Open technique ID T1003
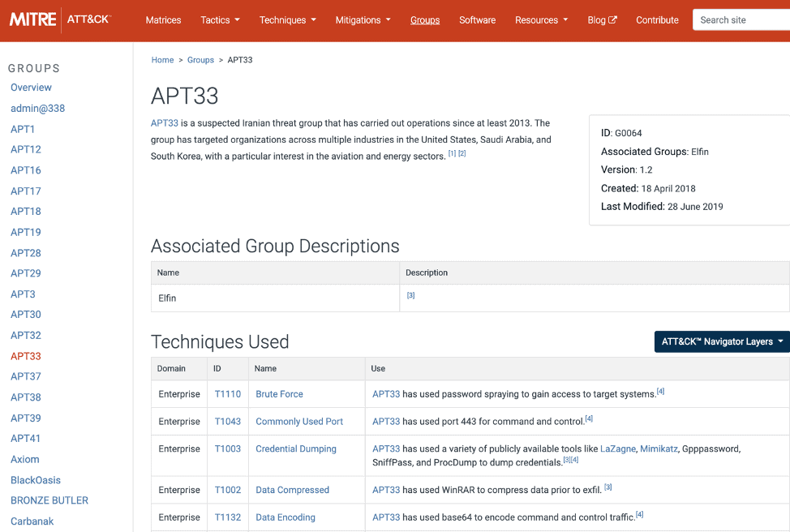The height and width of the screenshot is (532, 790). coord(228,448)
